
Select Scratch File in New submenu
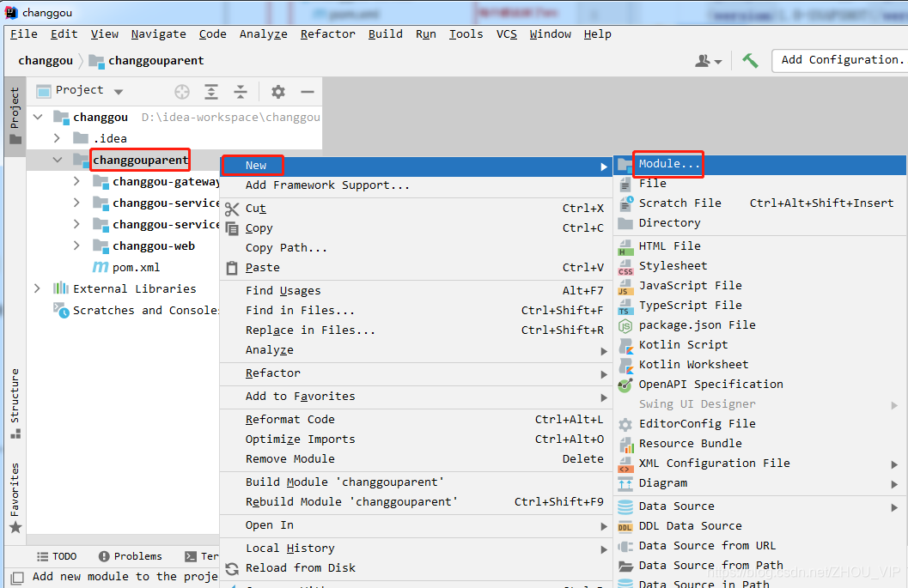pyautogui.click(x=759, y=203)
